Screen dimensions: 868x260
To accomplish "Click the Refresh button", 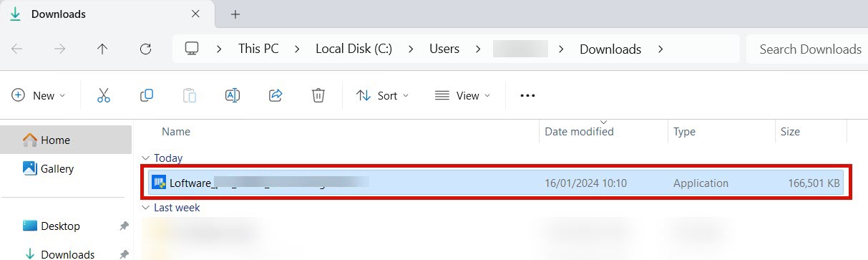I will click(146, 49).
